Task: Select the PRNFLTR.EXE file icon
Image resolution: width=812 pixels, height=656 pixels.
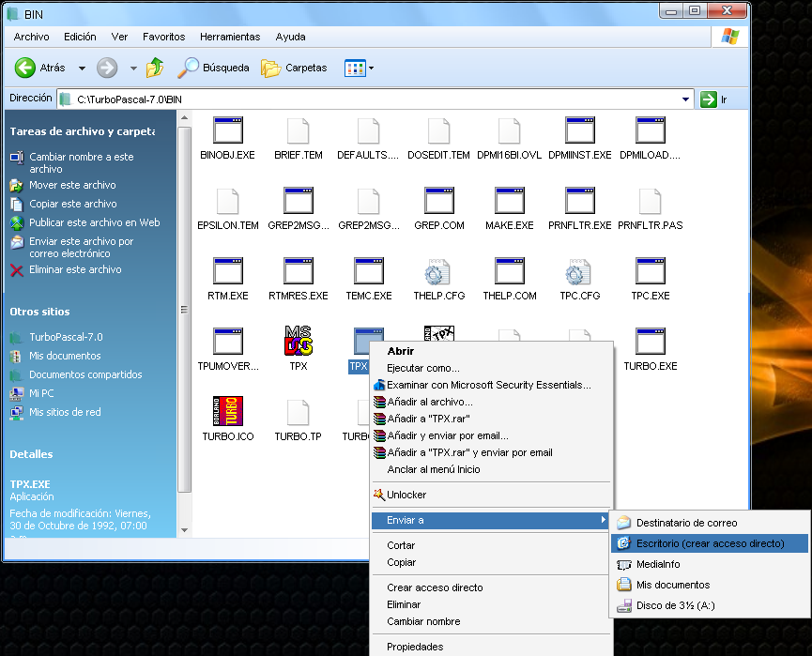Action: tap(580, 201)
